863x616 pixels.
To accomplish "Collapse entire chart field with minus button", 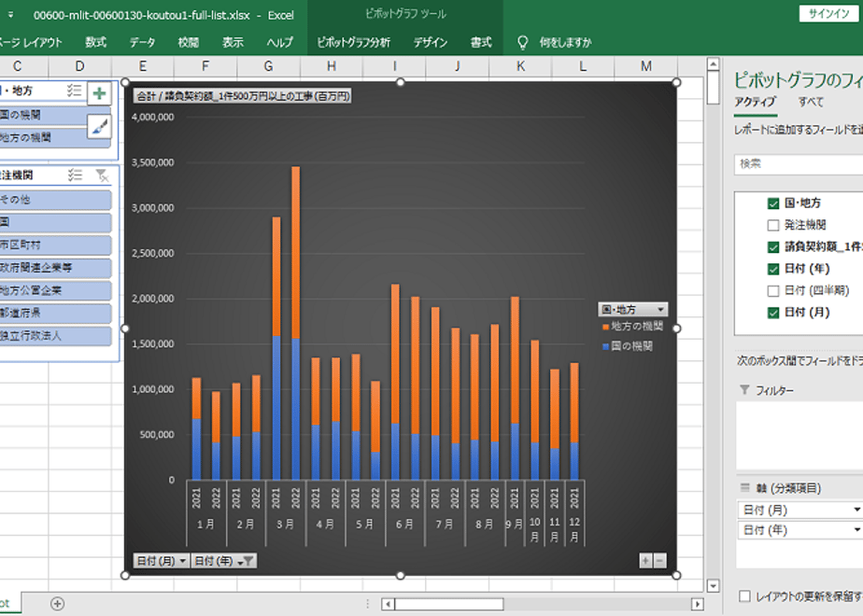I will pos(659,560).
